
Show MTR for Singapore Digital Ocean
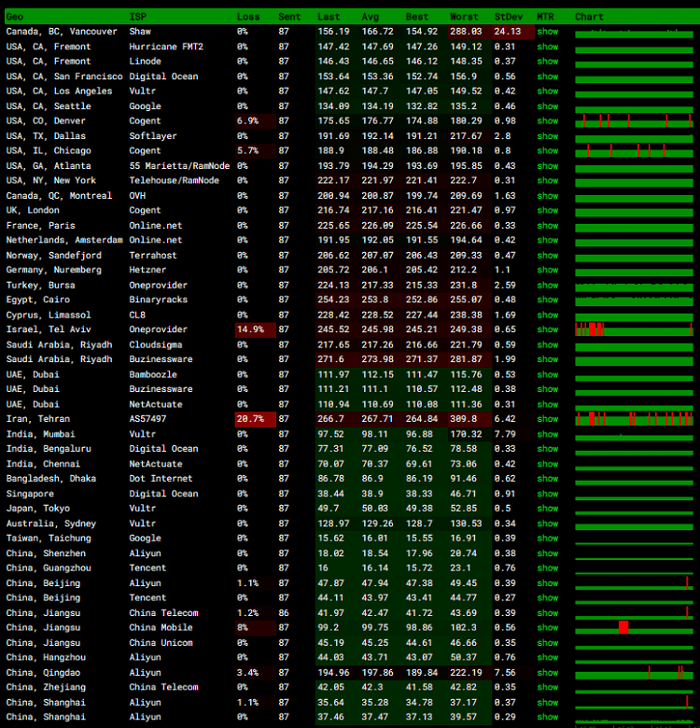coord(548,494)
